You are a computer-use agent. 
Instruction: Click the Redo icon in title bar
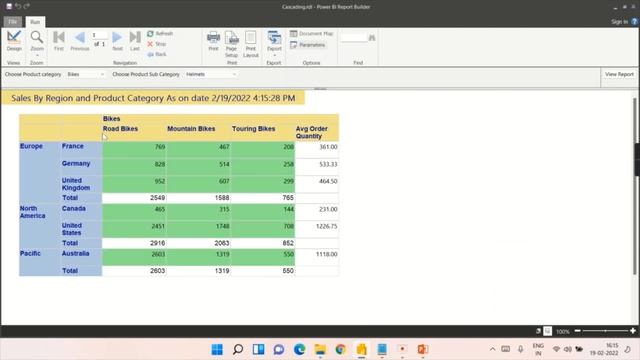pos(27,6)
